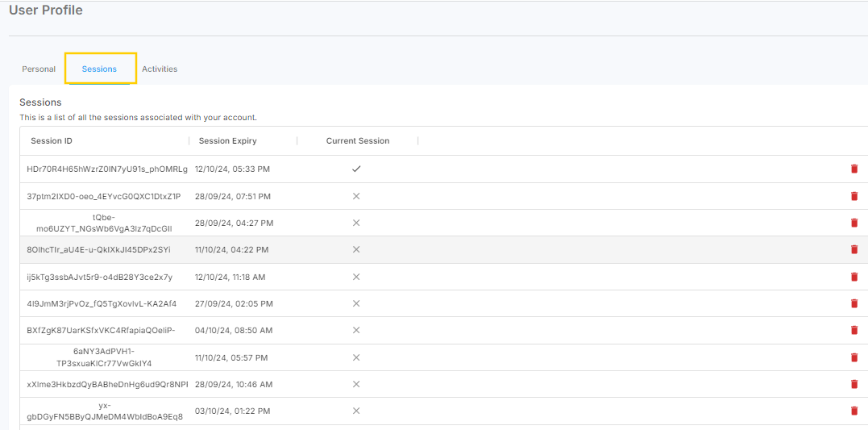Click the Current Session column header
The image size is (868, 430).
(357, 141)
